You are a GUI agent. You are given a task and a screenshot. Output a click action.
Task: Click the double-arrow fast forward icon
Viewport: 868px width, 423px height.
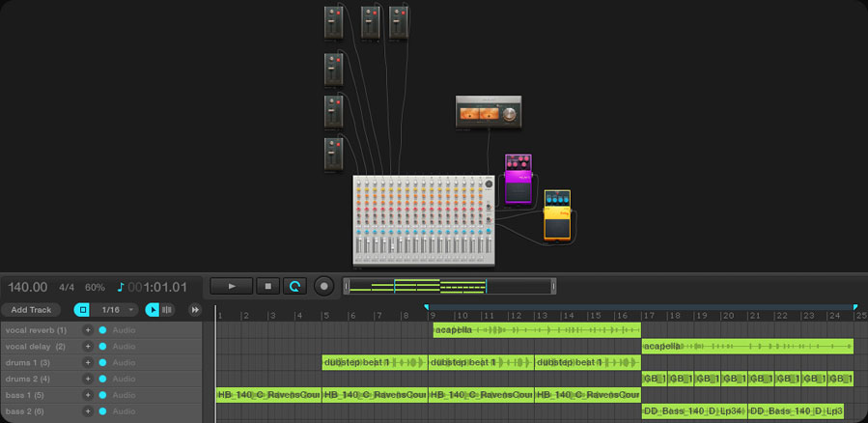[x=194, y=309]
